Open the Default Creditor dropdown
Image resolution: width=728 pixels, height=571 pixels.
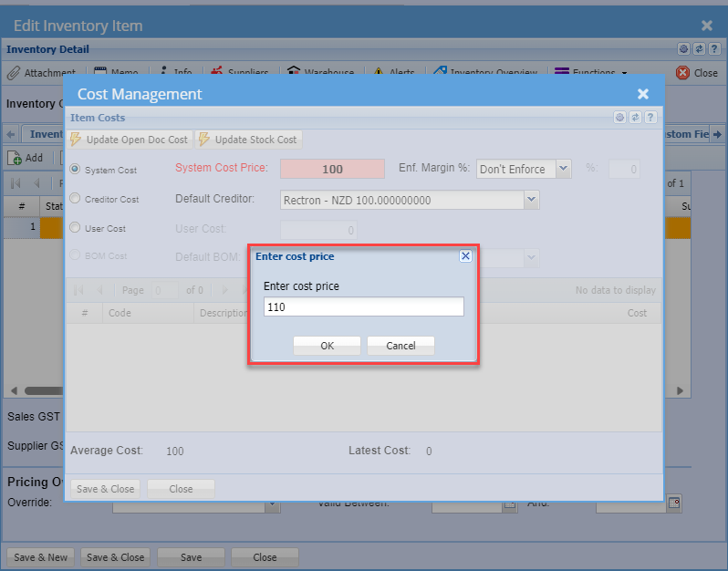[532, 199]
